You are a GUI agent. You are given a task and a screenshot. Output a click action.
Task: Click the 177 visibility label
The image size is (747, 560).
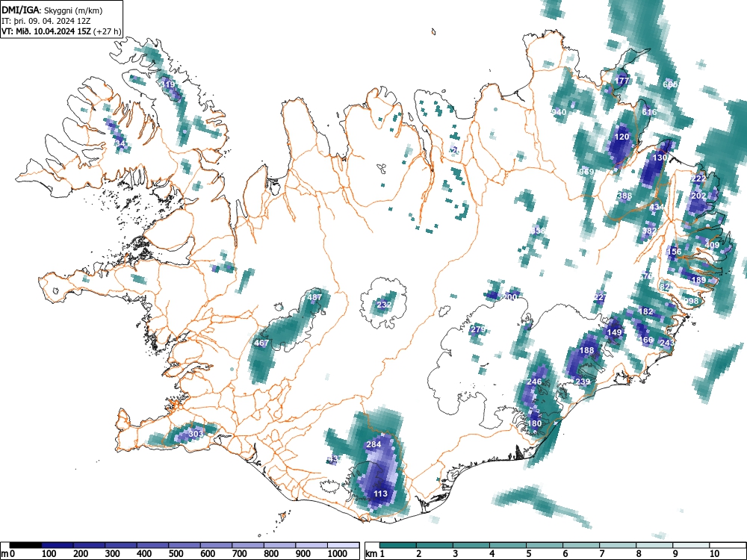622,81
